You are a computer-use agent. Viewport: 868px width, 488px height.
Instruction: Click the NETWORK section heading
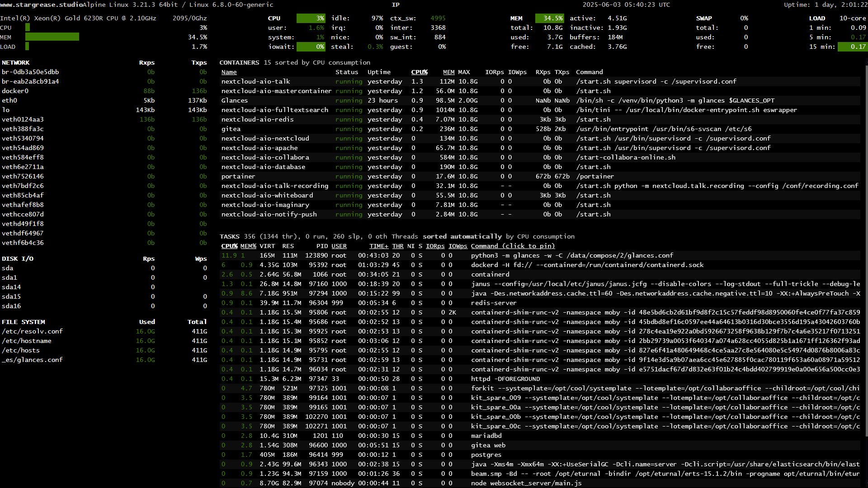pos(16,63)
